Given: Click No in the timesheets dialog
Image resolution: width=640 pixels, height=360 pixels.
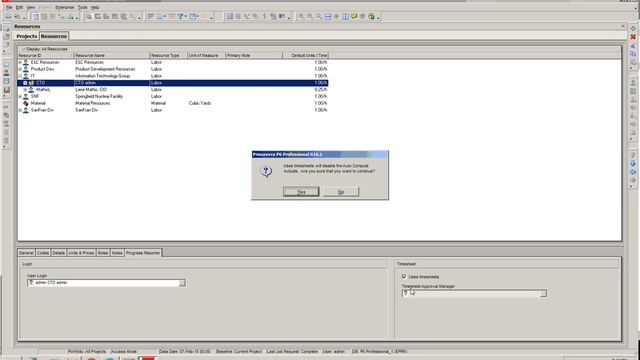Looking at the screenshot, I should [341, 192].
